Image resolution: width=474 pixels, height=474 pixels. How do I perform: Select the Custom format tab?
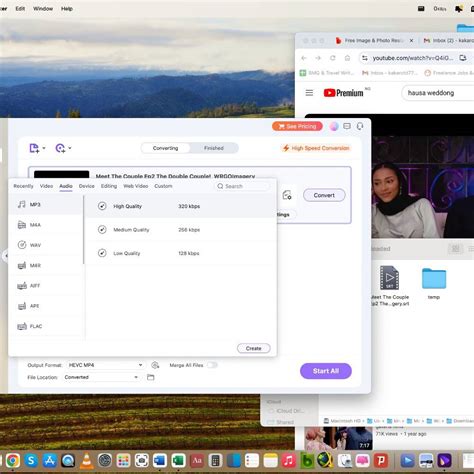(163, 186)
